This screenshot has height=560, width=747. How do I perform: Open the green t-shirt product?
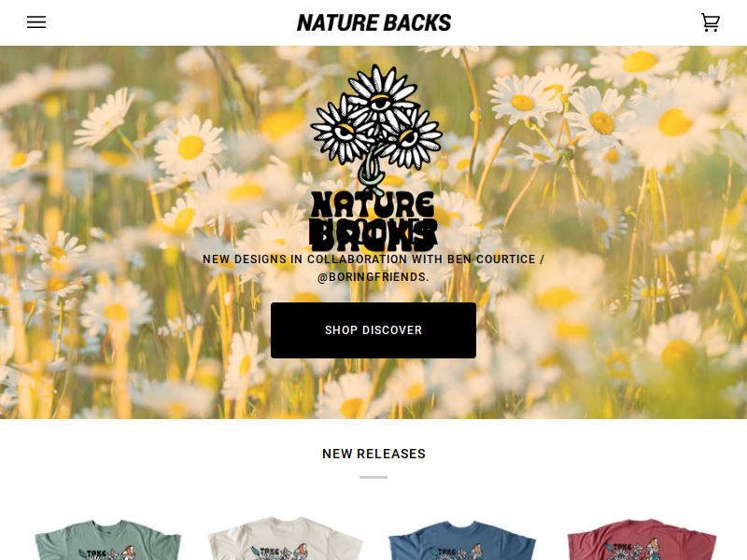click(107, 539)
